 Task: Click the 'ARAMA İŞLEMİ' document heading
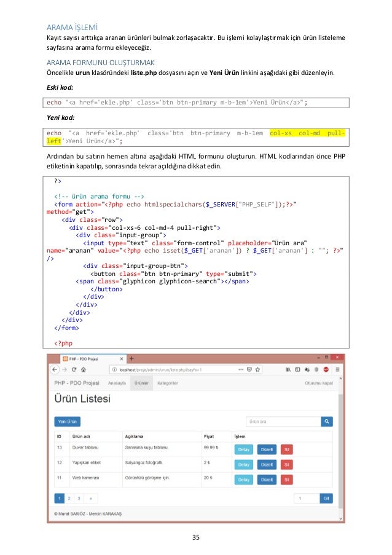tap(72, 28)
